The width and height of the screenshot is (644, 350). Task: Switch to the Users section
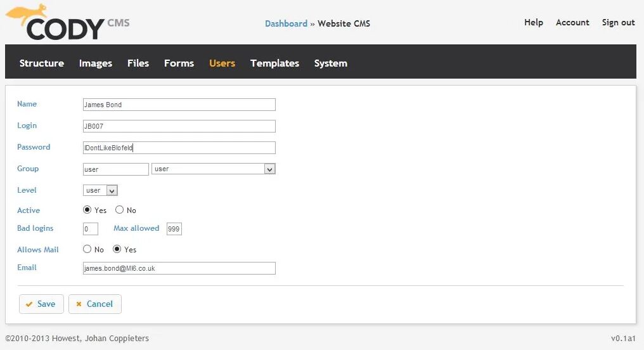tap(222, 63)
